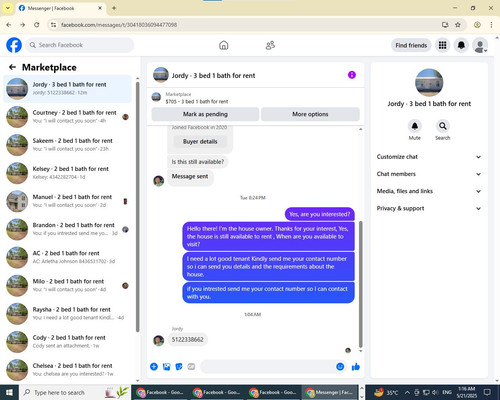Click the back arrow beside Marketplace

click(12, 67)
